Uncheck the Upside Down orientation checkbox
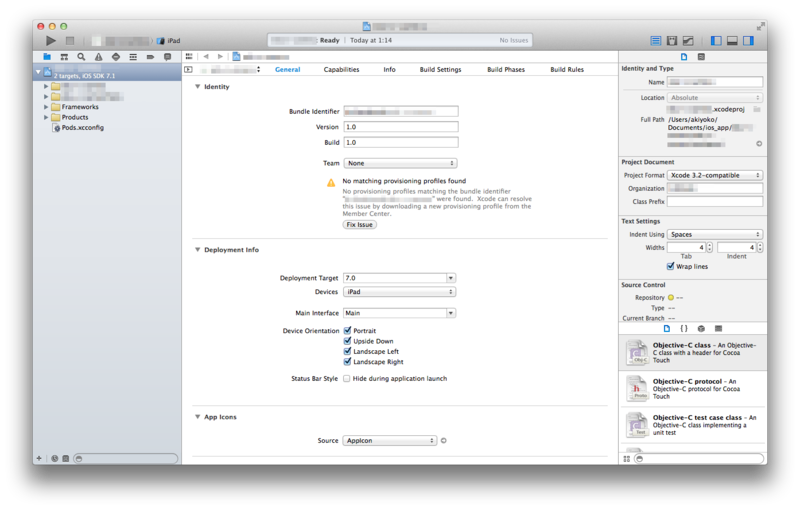 347,341
